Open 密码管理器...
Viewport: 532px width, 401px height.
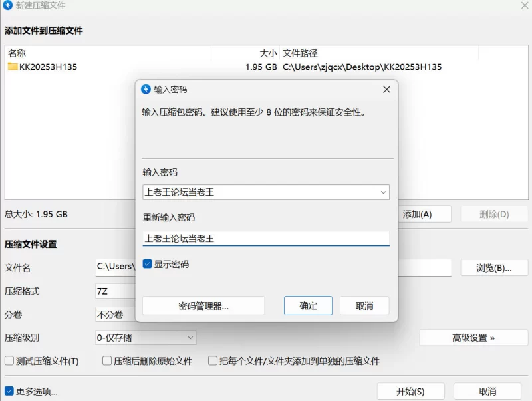coord(203,306)
